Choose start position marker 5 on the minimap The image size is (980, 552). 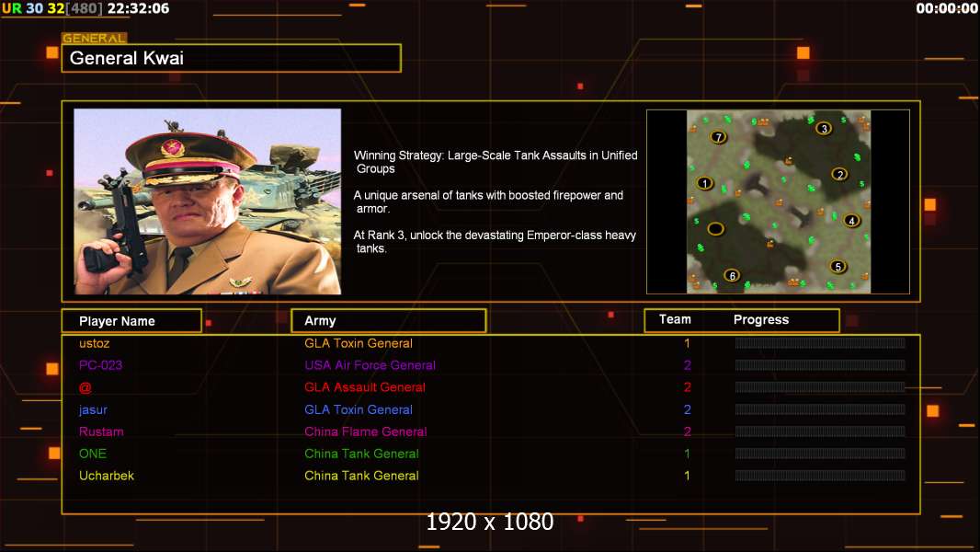coord(838,267)
